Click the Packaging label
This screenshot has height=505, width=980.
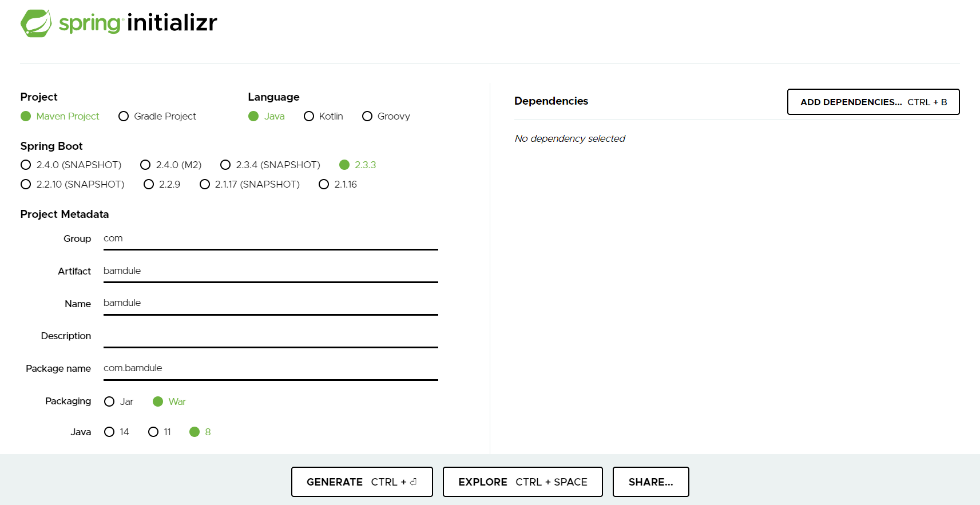pyautogui.click(x=68, y=401)
